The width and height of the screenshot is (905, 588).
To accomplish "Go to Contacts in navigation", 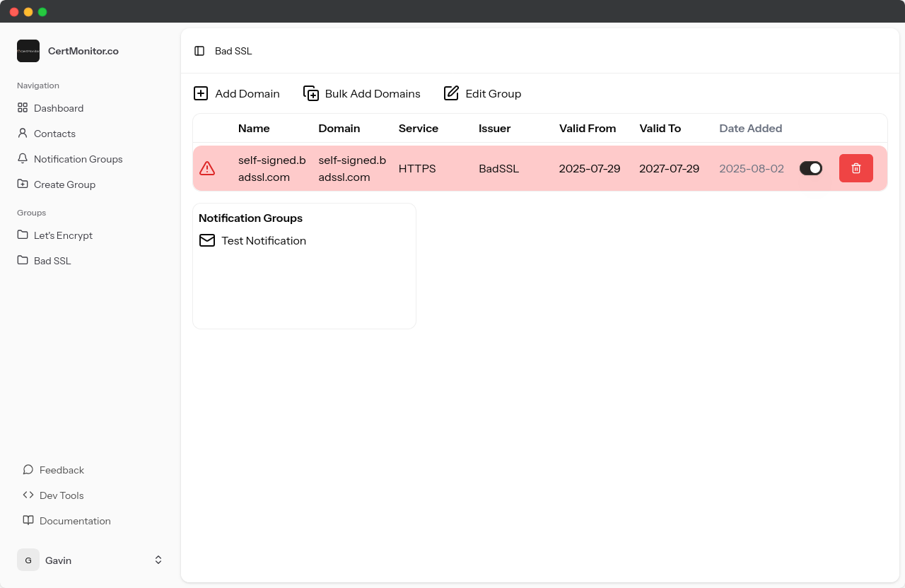I will 54,134.
